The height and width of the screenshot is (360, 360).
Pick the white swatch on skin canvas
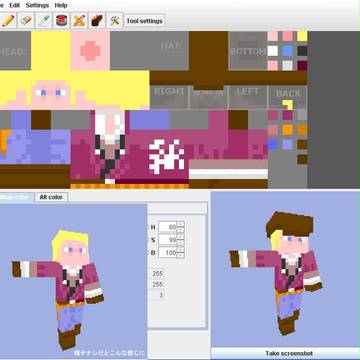(x=273, y=51)
